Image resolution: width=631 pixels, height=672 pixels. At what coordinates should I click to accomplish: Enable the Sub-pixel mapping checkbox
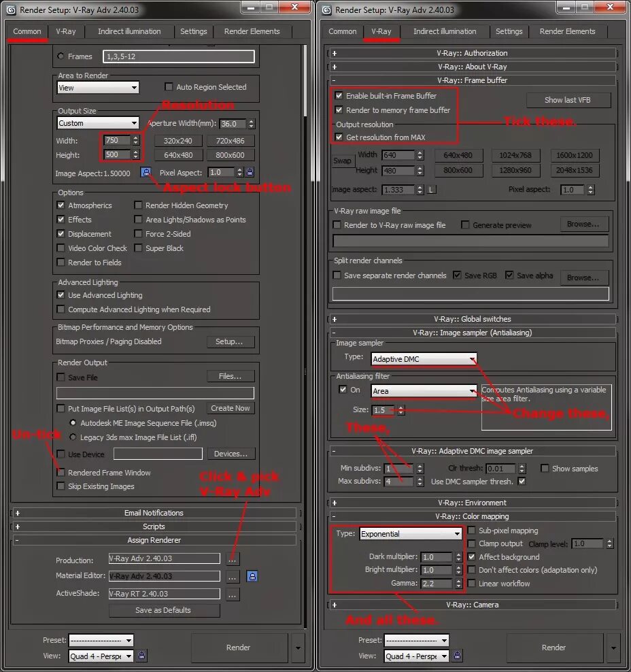pyautogui.click(x=472, y=531)
